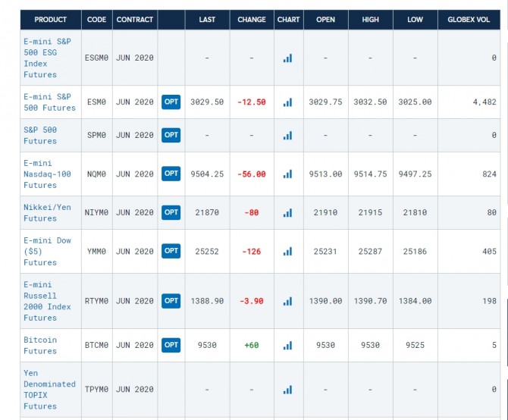Click the OPEN column header
The width and height of the screenshot is (508, 420).
pos(325,20)
